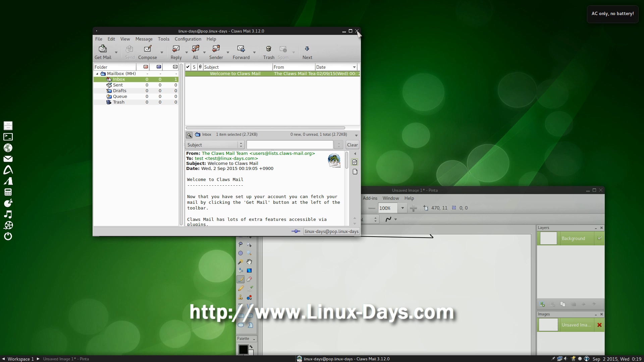Image resolution: width=644 pixels, height=362 pixels.
Task: Click the mark column header checkmark
Action: click(x=188, y=67)
